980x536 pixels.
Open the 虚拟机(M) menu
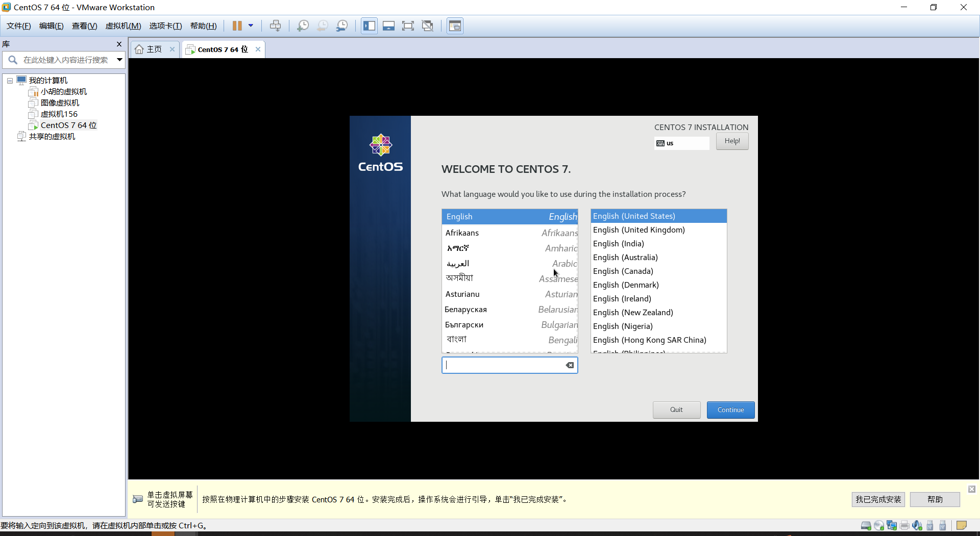[123, 26]
